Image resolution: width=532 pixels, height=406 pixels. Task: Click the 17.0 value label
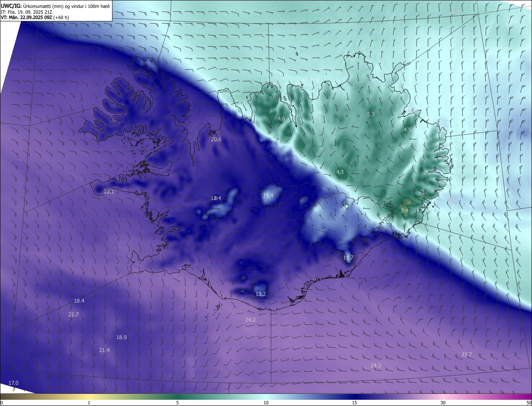tap(13, 383)
